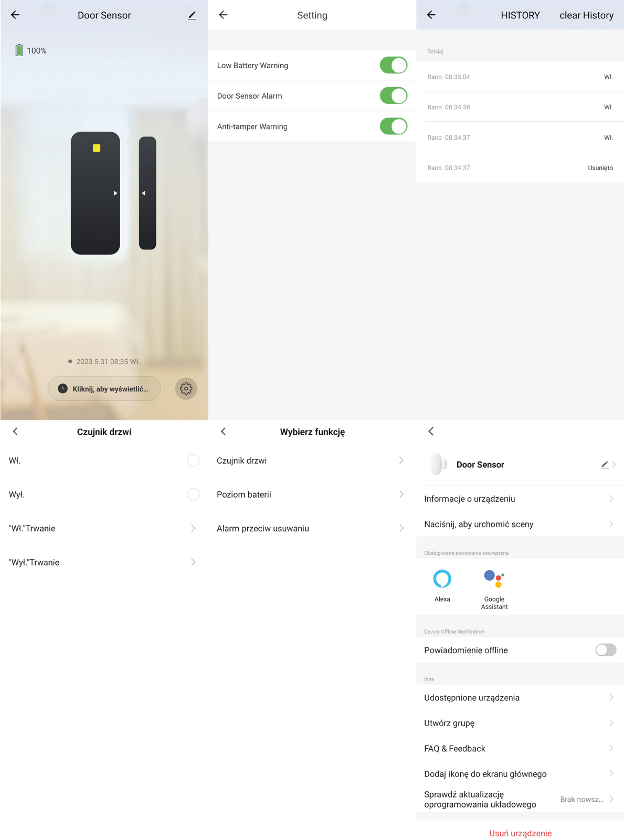This screenshot has width=624, height=840.
Task: Expand the Poziom baterii function
Action: click(312, 495)
